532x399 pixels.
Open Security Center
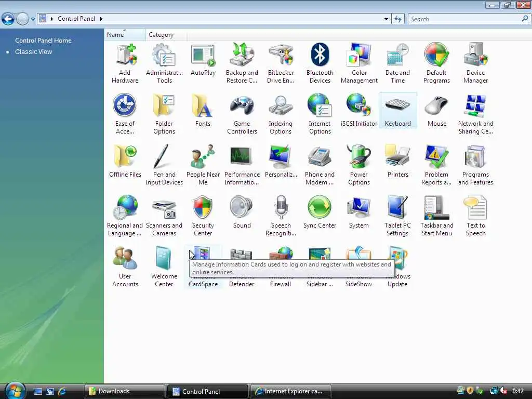(x=203, y=216)
